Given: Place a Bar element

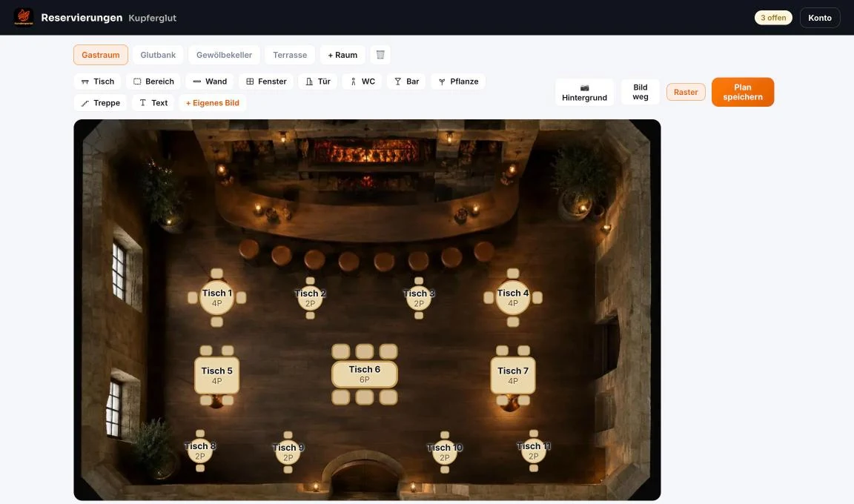Looking at the screenshot, I should pos(406,81).
